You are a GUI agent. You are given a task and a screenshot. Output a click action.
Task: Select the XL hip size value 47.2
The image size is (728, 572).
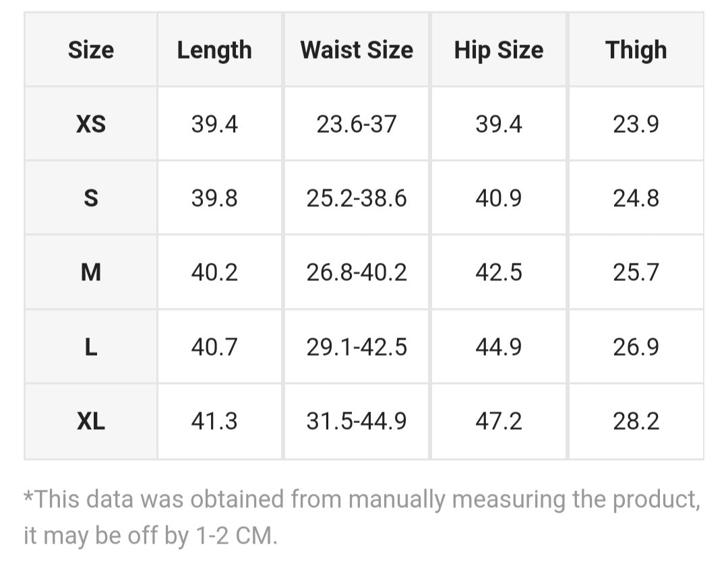point(498,422)
